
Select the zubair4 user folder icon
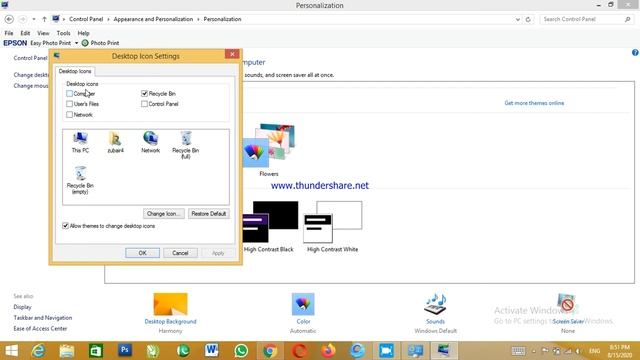point(116,142)
